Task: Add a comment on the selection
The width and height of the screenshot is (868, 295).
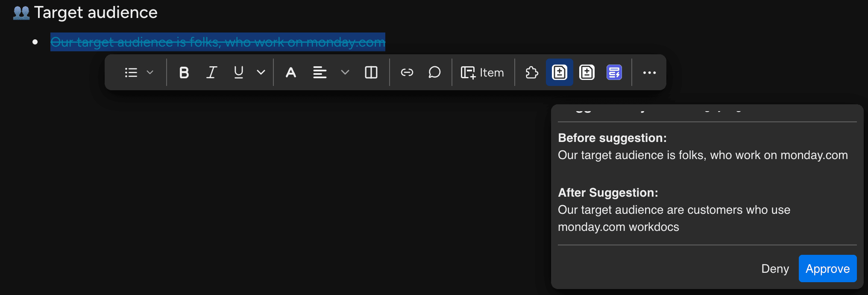Action: click(x=434, y=73)
